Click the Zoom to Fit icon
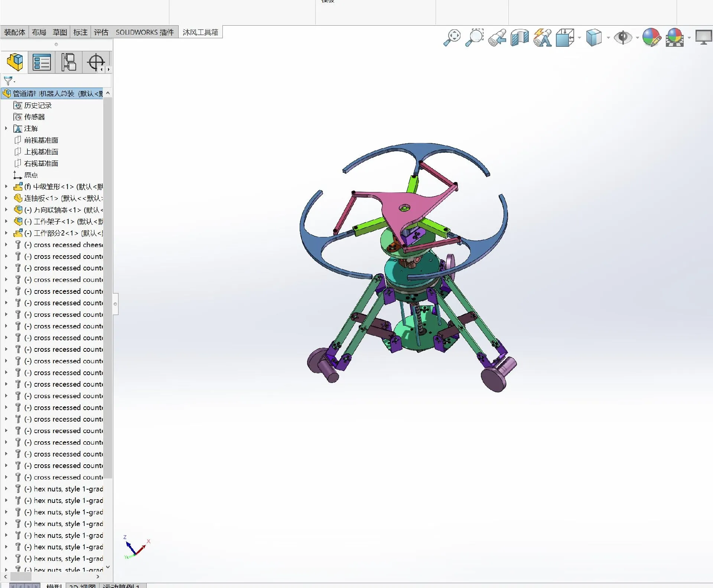The image size is (713, 588). 452,38
